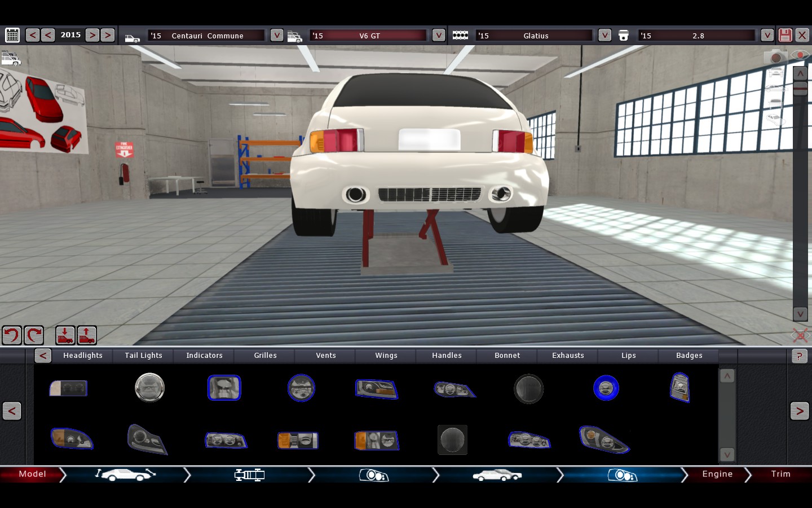This screenshot has width=812, height=508.
Task: Click the forward arrow directly right of 2015
Action: (92, 35)
